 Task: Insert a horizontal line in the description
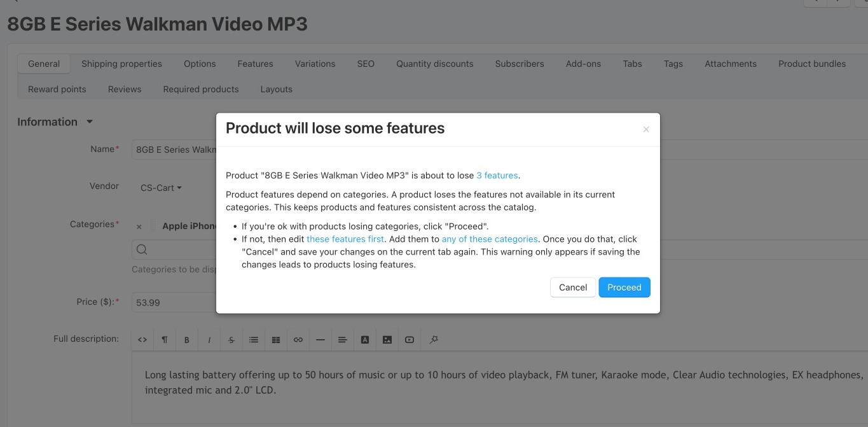click(x=320, y=339)
